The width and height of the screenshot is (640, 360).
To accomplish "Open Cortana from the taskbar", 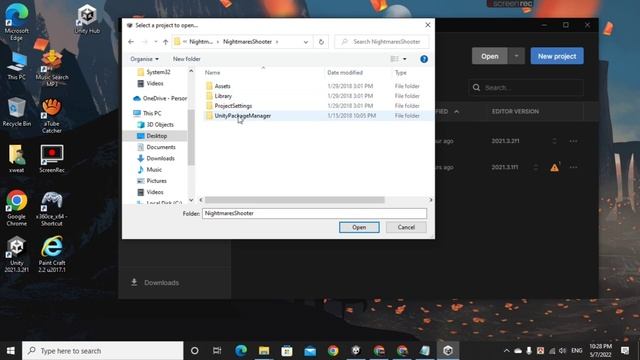I will [195, 351].
